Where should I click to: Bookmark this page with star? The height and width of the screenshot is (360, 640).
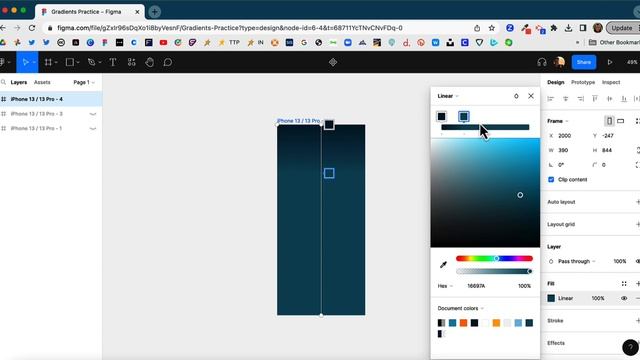(x=492, y=28)
